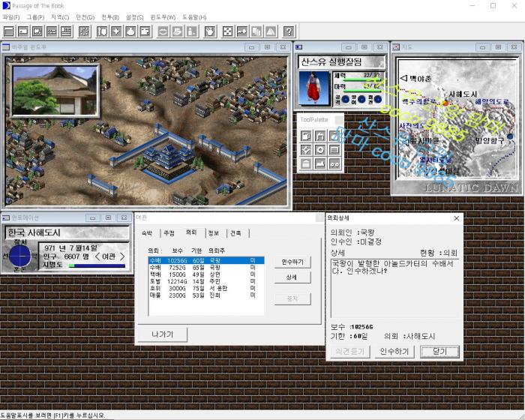
Task: Click the arched gate icon in ToolPalette
Action: pos(320,136)
